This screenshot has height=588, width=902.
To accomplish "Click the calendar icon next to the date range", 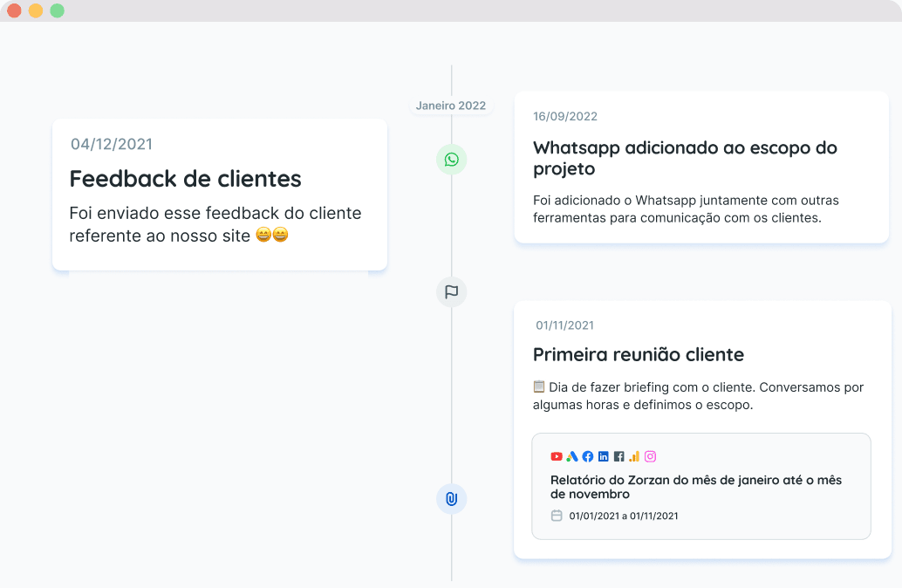I will pyautogui.click(x=556, y=516).
